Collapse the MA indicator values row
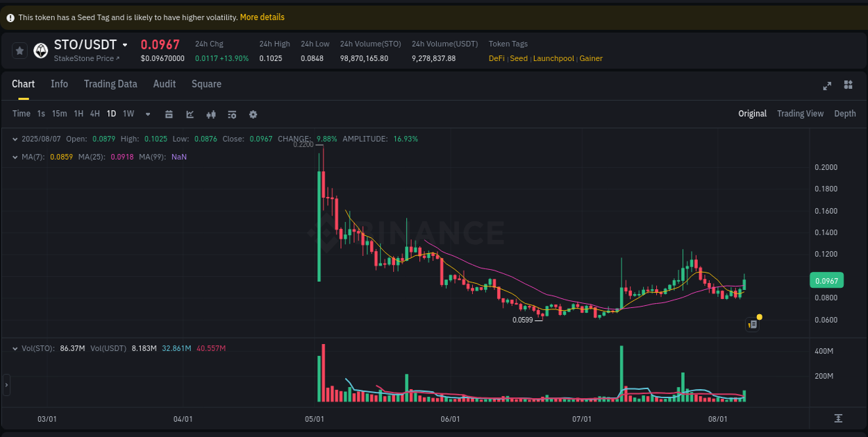 point(15,157)
